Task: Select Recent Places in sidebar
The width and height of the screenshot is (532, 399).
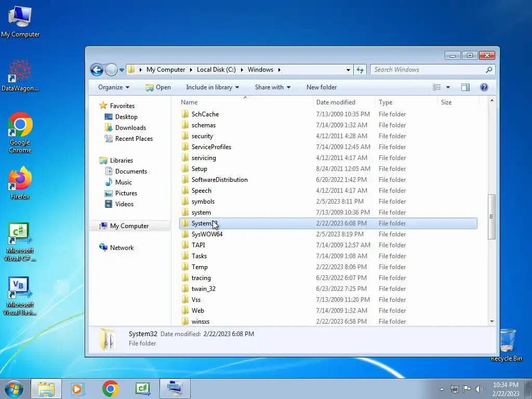Action: pos(134,138)
